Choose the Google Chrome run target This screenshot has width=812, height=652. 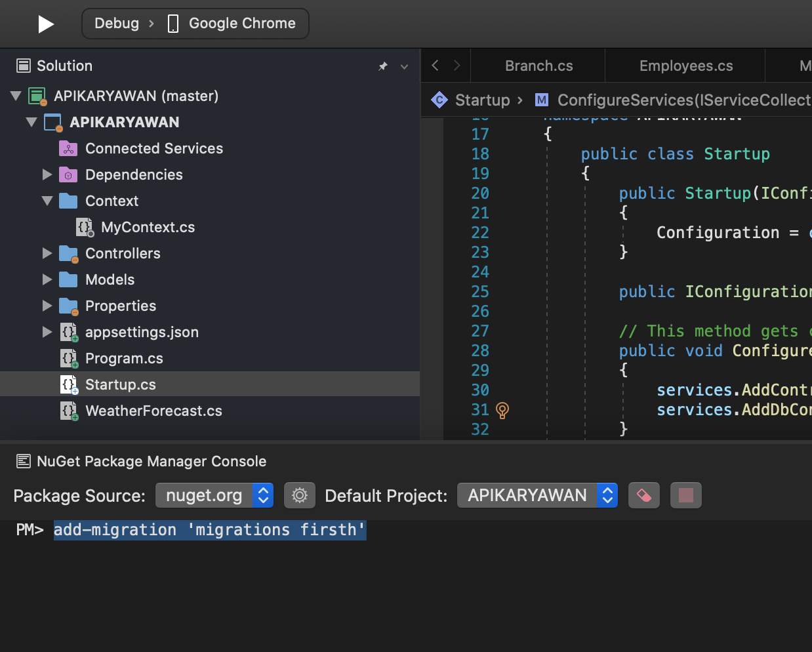coord(242,24)
